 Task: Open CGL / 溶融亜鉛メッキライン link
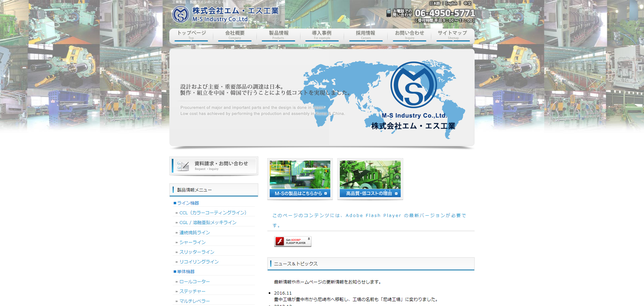[208, 223]
